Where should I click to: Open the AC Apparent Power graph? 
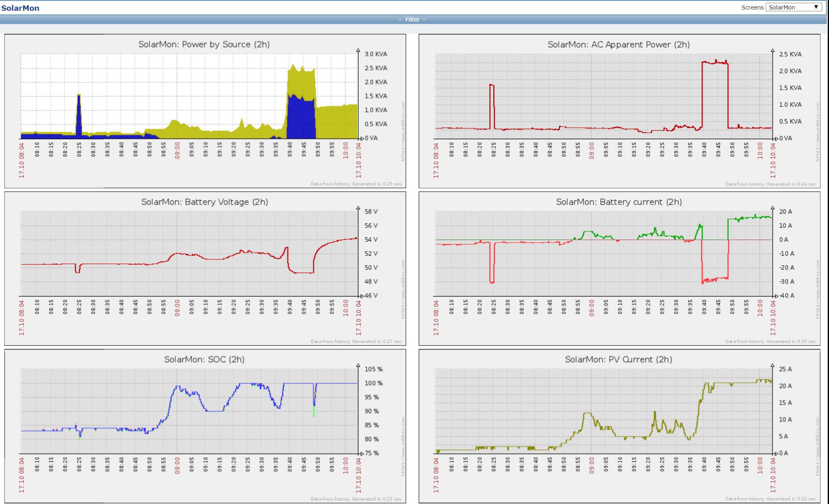[619, 111]
